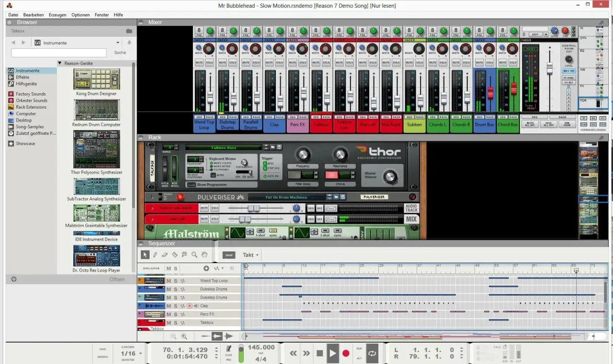Viewport: 613px width, 364px height.
Task: Click the Rewind button
Action: click(x=294, y=353)
